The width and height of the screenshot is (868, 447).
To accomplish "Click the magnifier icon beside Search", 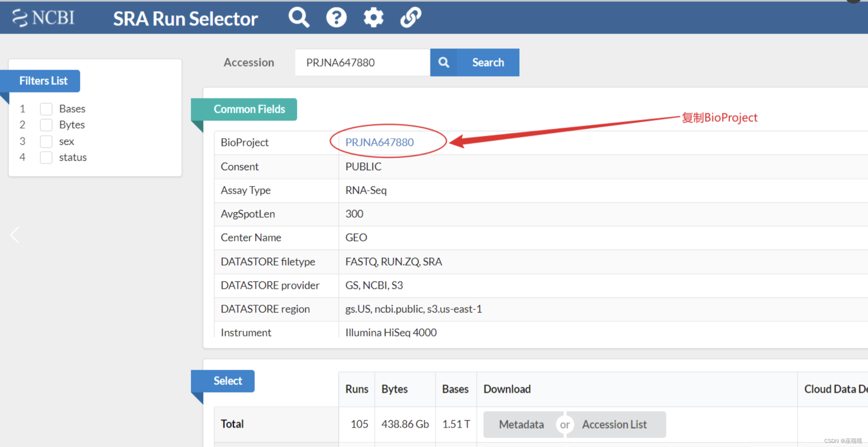I will 443,62.
